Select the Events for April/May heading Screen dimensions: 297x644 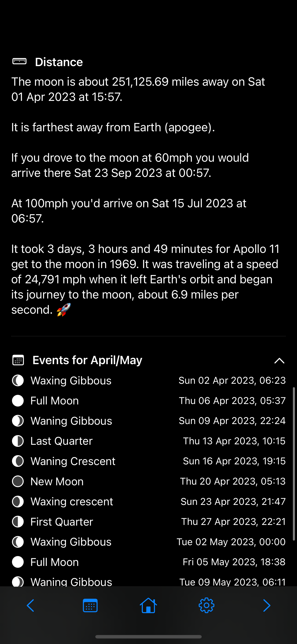pos(87,360)
